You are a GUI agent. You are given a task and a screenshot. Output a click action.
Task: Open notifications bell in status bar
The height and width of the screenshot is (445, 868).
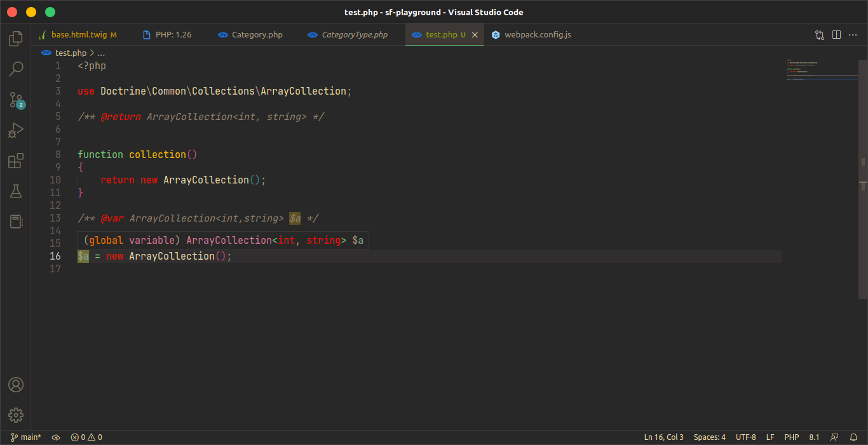coord(853,437)
